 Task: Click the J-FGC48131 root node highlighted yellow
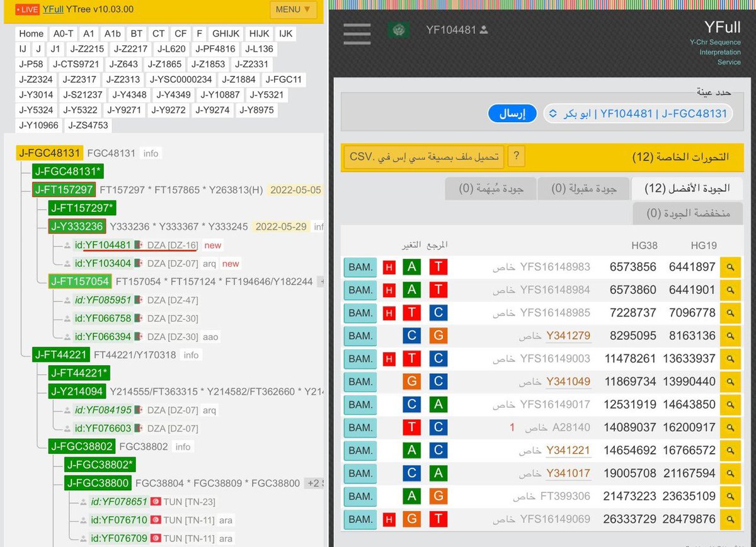tap(49, 153)
